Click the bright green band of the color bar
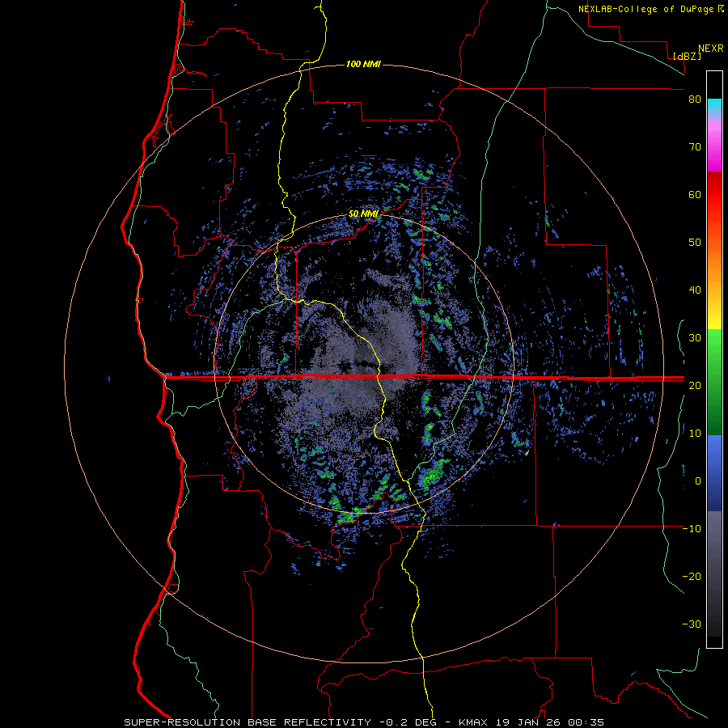The image size is (728, 728). tap(714, 346)
